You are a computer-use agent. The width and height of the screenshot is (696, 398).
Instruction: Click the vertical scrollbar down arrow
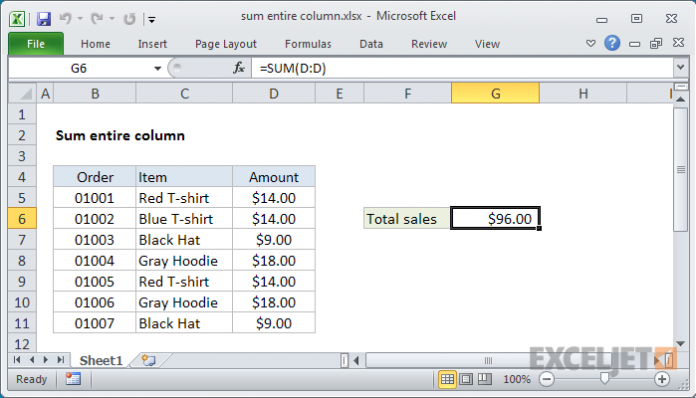pos(680,343)
